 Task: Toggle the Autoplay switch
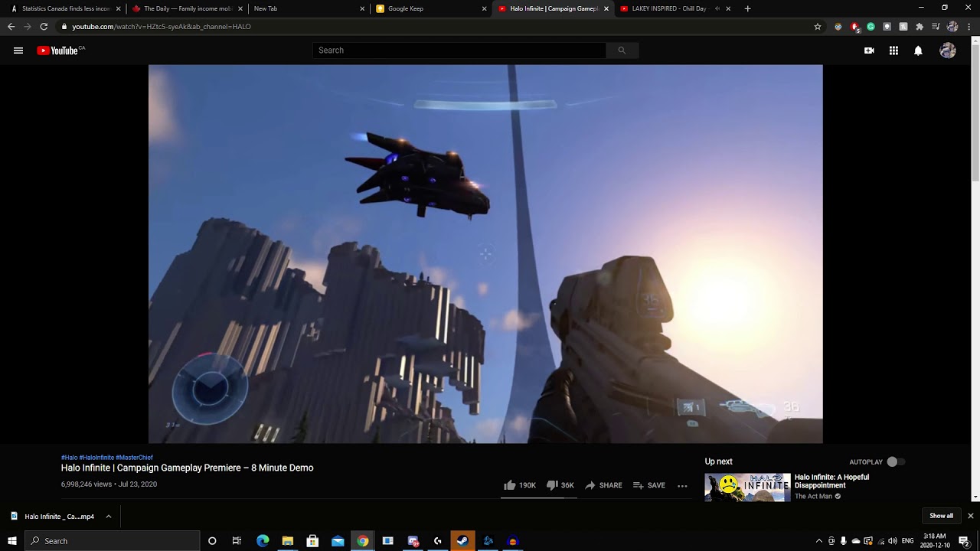point(896,462)
